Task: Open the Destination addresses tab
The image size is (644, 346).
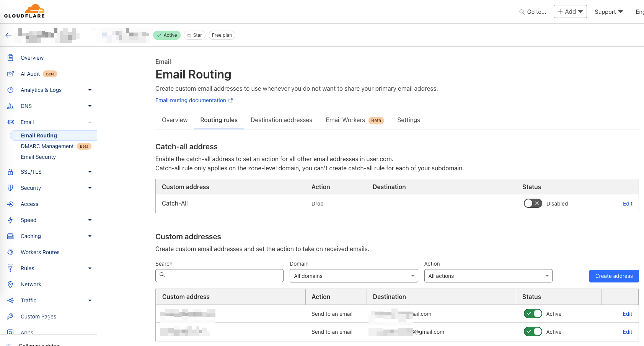Action: 281,120
